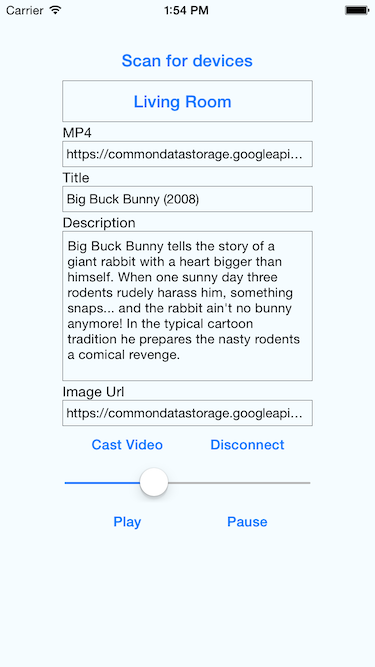Click the Image Url label text
The width and height of the screenshot is (375, 667).
pyautogui.click(x=93, y=392)
